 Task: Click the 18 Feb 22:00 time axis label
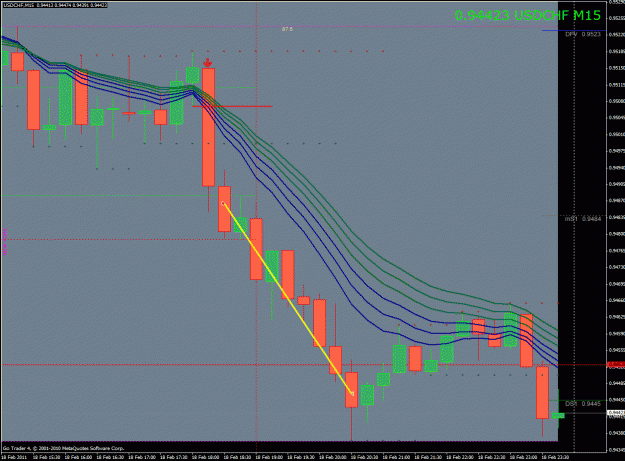click(460, 457)
